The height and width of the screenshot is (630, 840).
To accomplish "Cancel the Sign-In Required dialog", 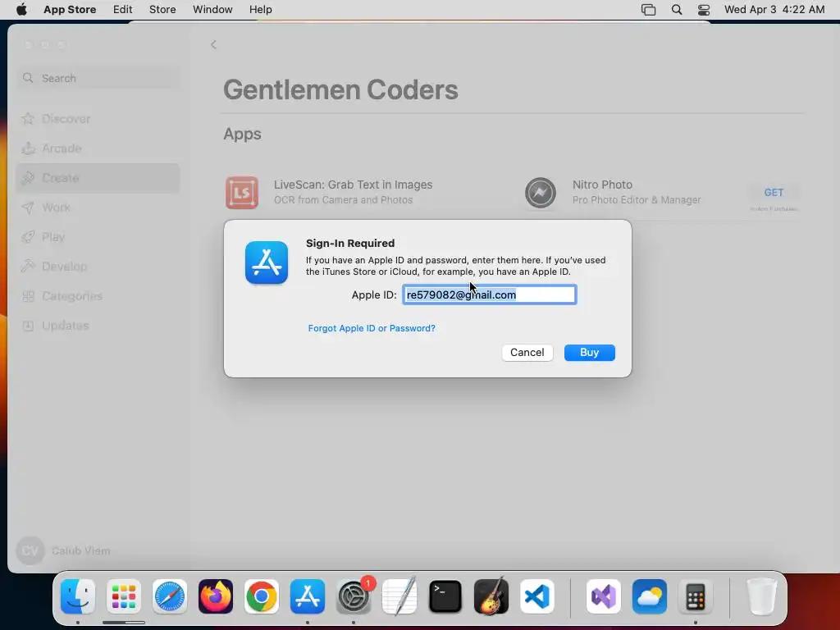I will 527,353.
